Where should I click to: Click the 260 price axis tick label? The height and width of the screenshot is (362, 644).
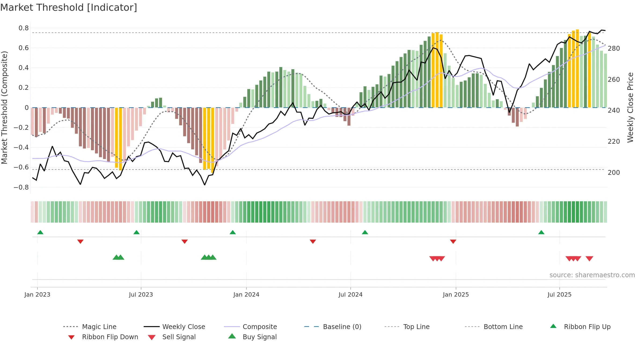(614, 79)
